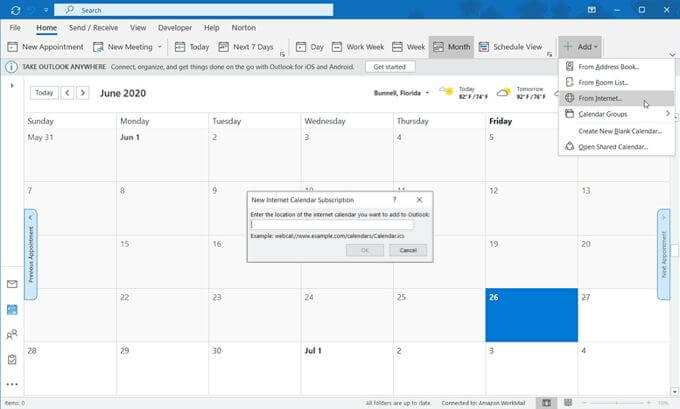Switch to the People contacts icon

click(x=12, y=335)
